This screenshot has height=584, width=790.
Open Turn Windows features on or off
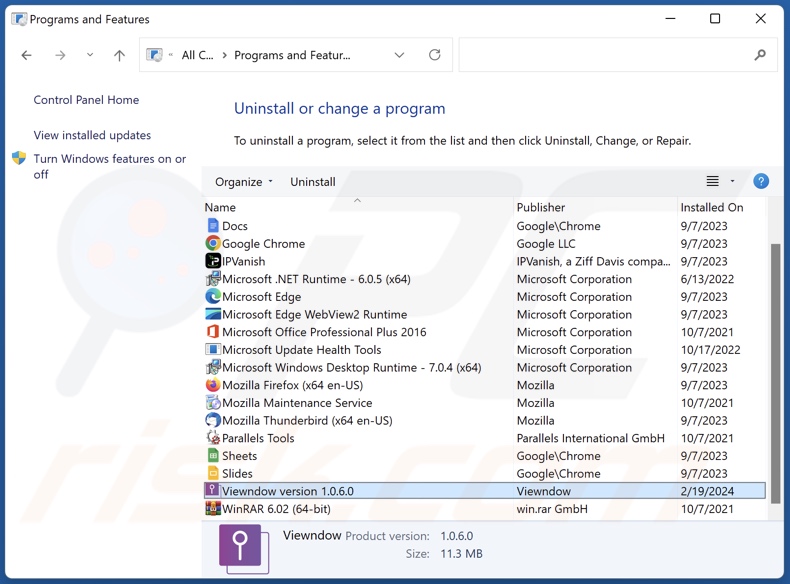tap(110, 166)
